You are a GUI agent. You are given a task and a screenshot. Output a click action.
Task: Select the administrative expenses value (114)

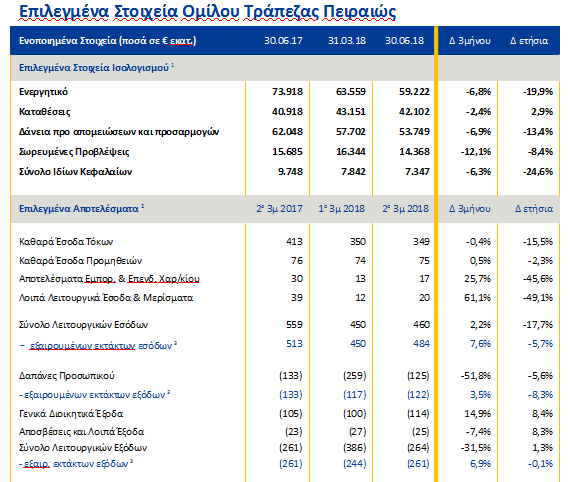418,414
